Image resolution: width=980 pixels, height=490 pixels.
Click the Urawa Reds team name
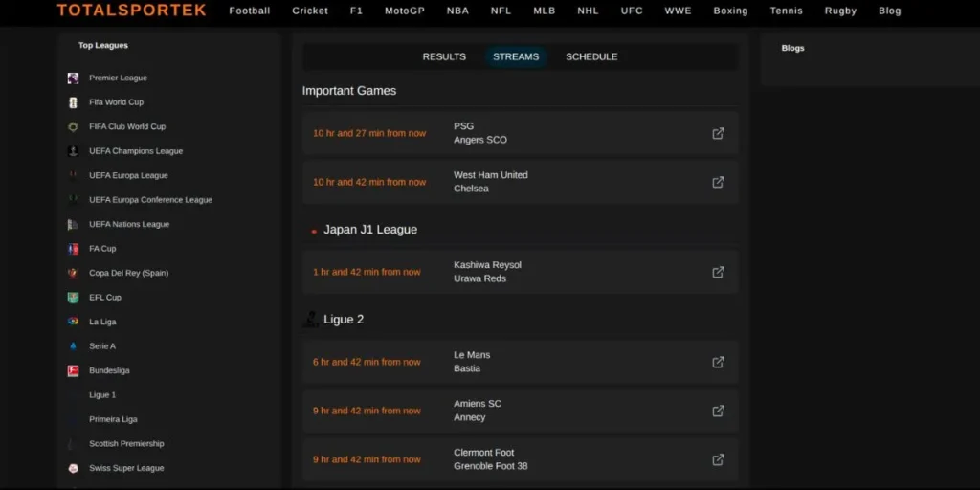click(479, 278)
